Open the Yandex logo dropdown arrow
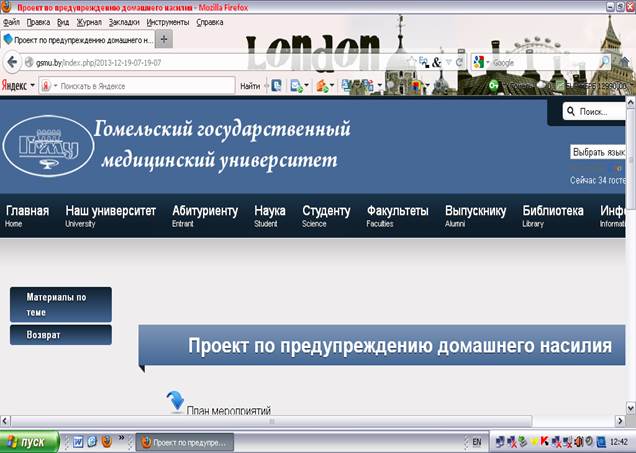The image size is (636, 453). click(33, 86)
